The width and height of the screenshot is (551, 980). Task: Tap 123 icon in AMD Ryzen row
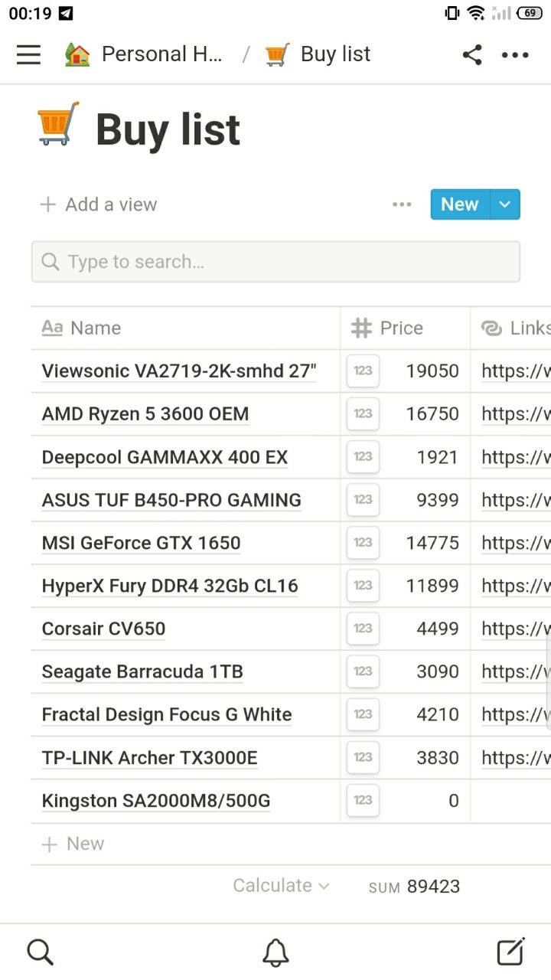[x=363, y=414]
